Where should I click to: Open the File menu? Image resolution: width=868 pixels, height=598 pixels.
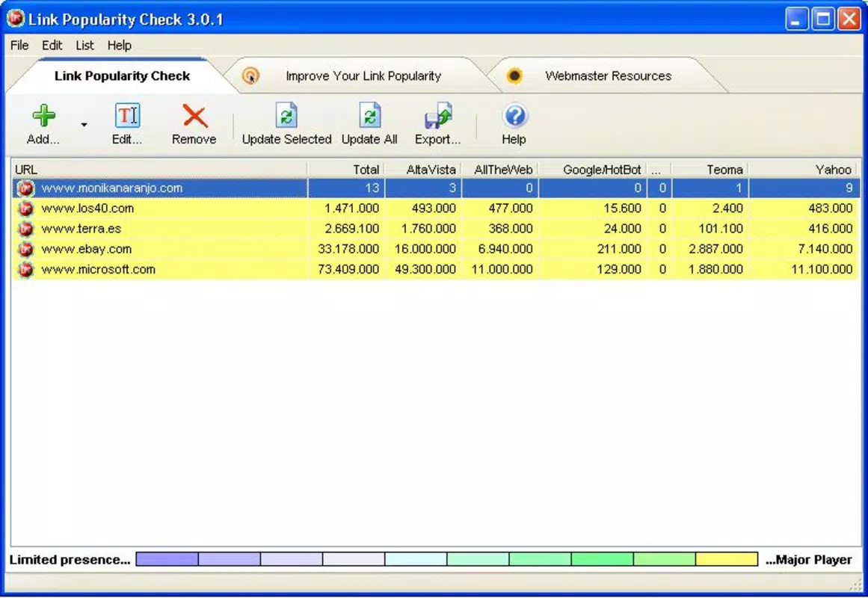[x=19, y=46]
